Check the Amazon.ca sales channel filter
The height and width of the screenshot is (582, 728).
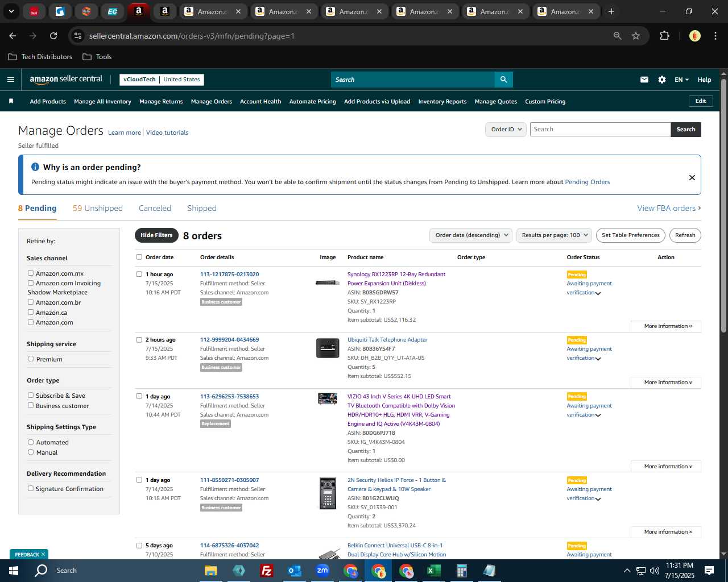click(31, 313)
